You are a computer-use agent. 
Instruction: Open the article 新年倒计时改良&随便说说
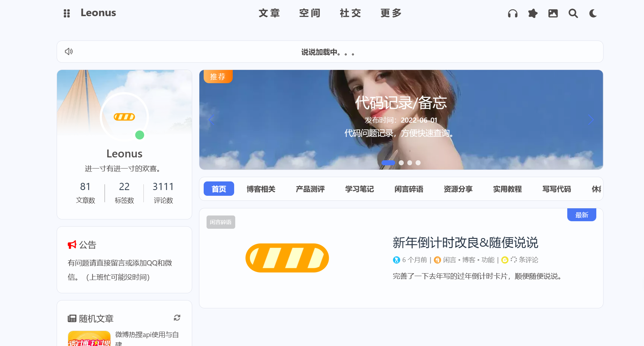pos(465,243)
